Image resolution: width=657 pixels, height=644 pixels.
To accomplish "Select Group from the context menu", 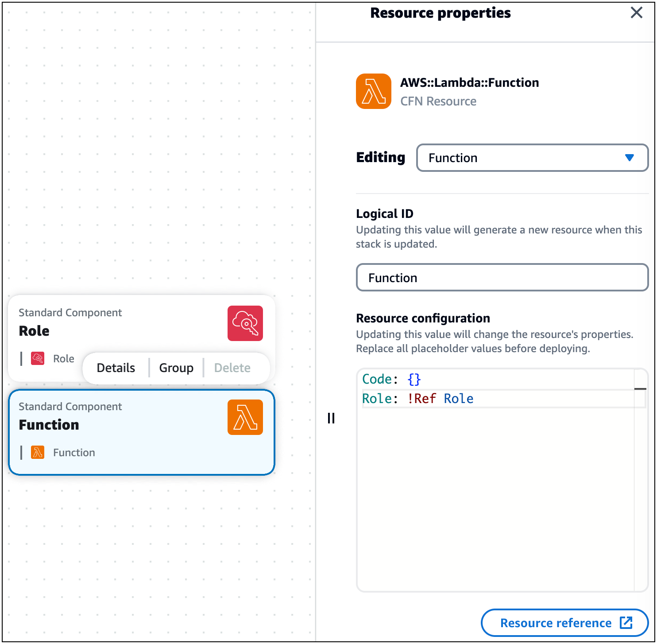I will pos(176,368).
